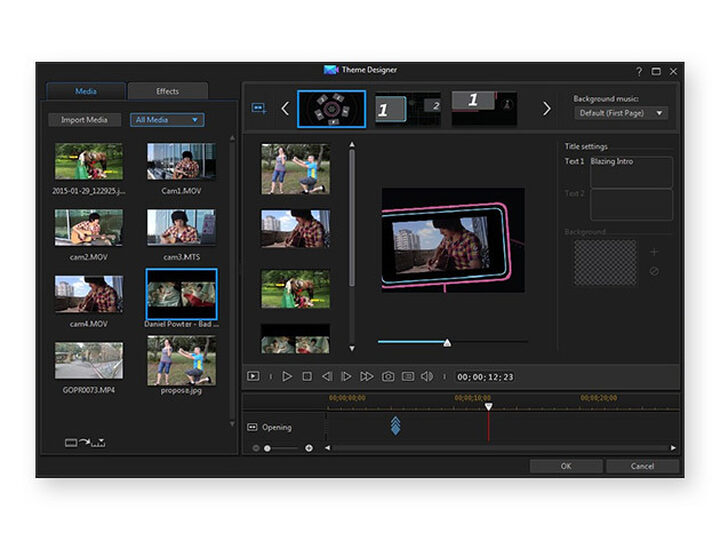Toggle the Opening track icon

253,427
